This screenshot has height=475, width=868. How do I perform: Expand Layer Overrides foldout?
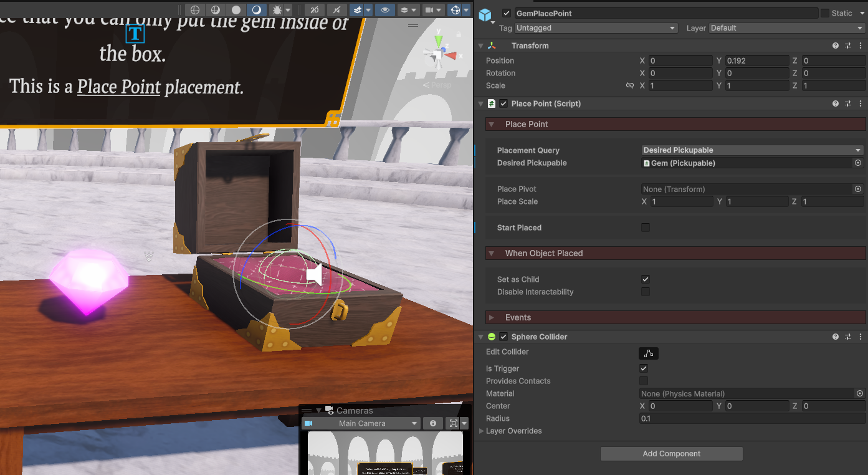[482, 431]
